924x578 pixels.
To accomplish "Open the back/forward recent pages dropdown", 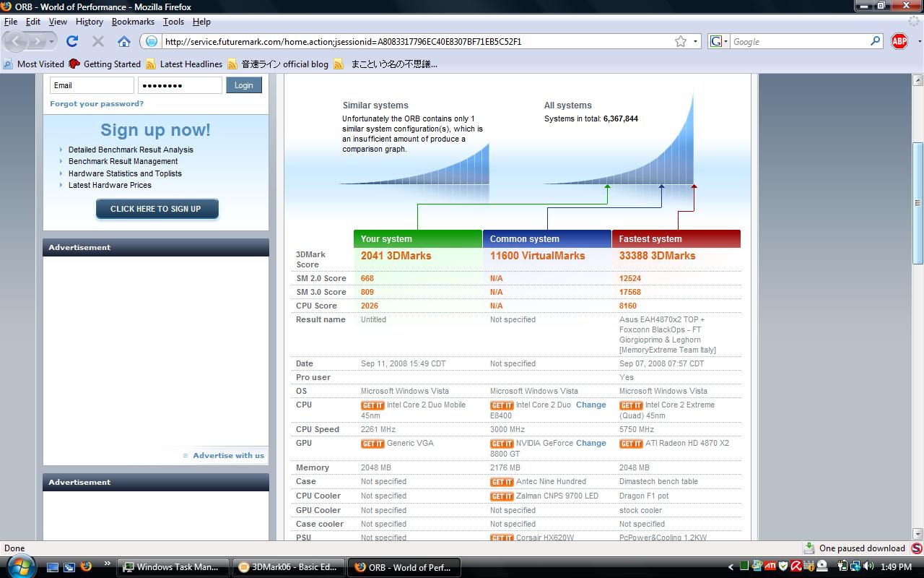I will [51, 42].
